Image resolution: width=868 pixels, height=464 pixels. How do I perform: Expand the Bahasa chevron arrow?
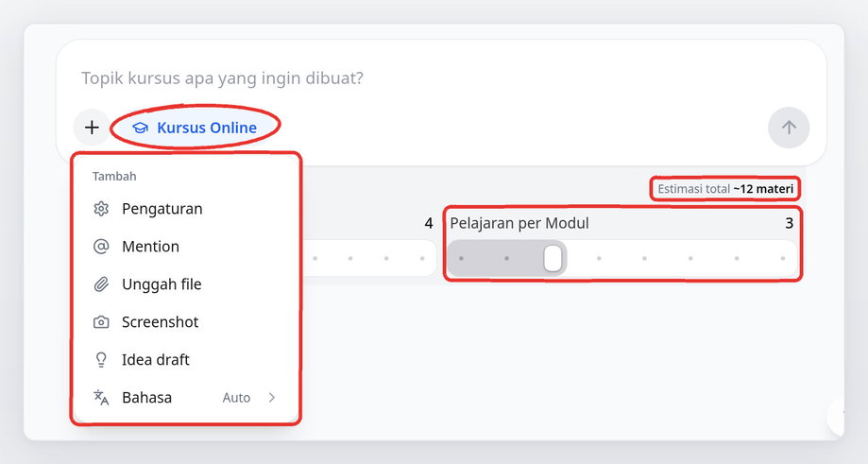tap(272, 397)
